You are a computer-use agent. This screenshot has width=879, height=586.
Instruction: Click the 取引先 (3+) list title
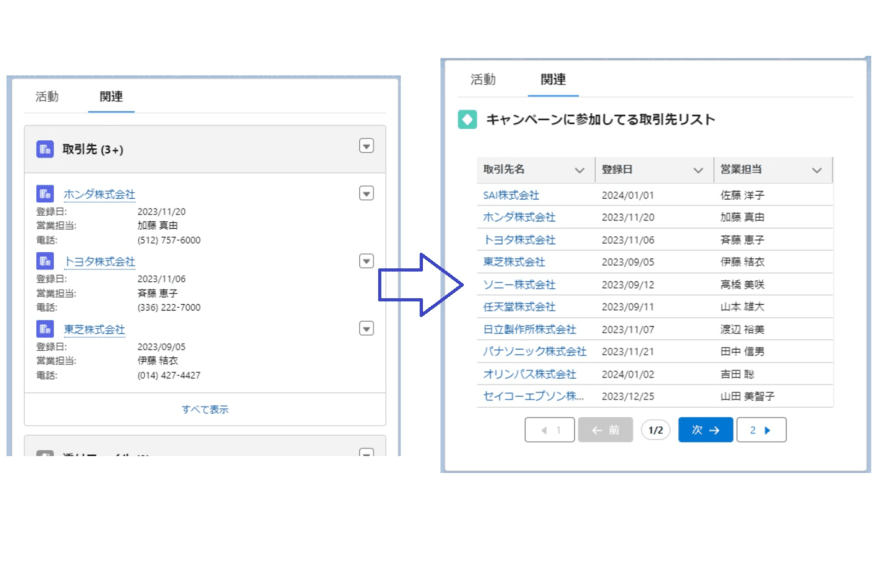pyautogui.click(x=92, y=149)
